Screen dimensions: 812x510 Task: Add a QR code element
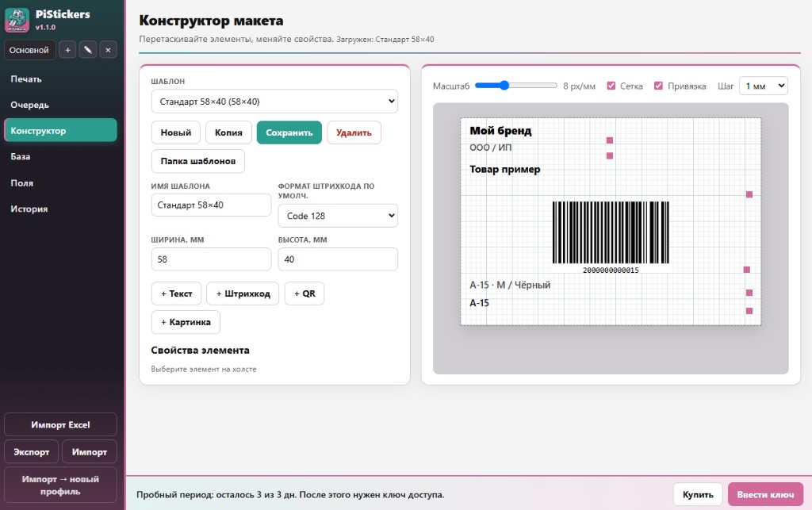click(x=304, y=293)
